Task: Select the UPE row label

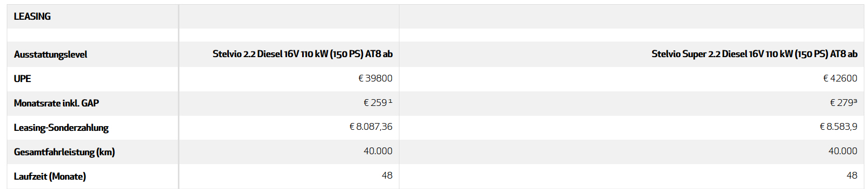Action: (22, 79)
